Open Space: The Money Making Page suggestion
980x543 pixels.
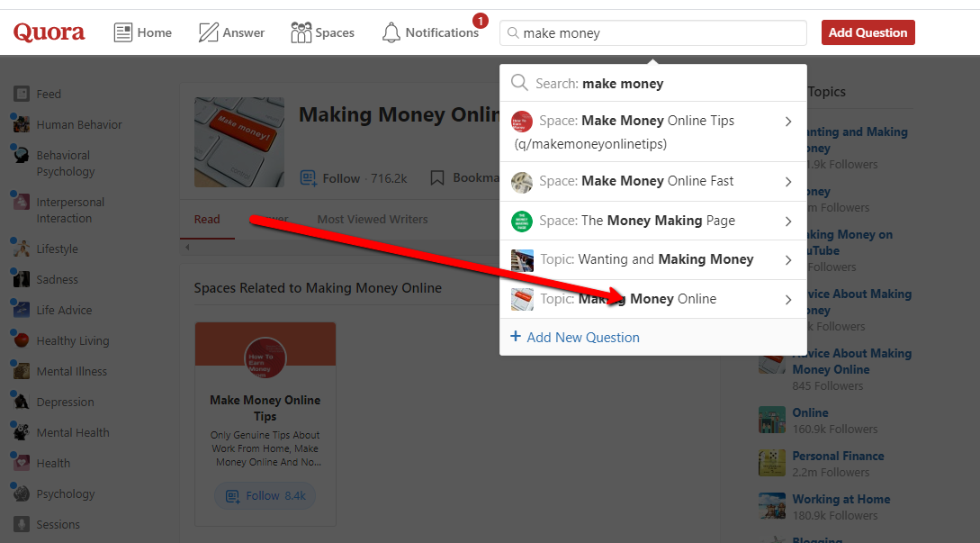point(653,221)
